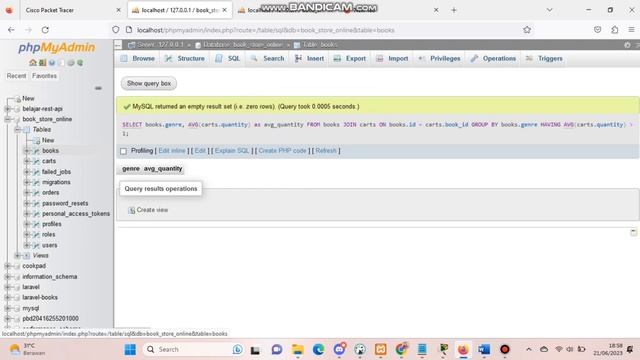This screenshot has width=640, height=360.
Task: Click the shield tracking protection icon
Action: tap(116, 30)
